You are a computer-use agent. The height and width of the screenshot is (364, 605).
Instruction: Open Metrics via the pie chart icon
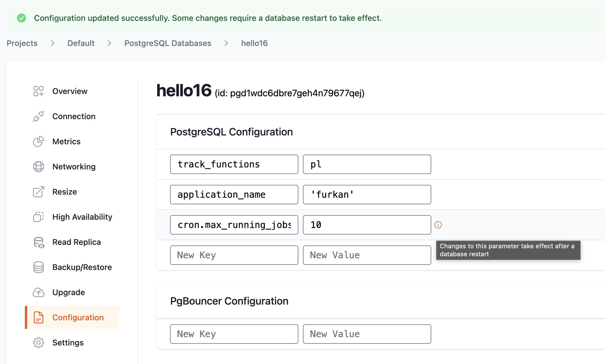(x=38, y=141)
